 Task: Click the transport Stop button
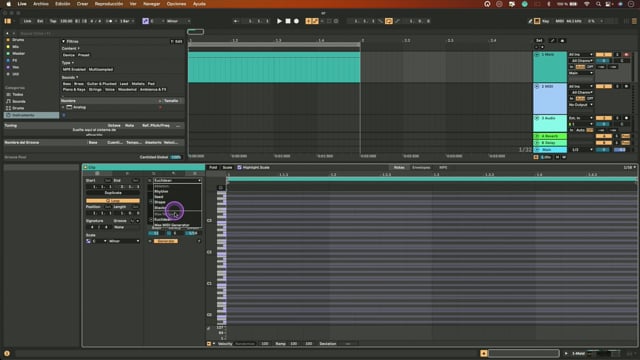tap(288, 21)
